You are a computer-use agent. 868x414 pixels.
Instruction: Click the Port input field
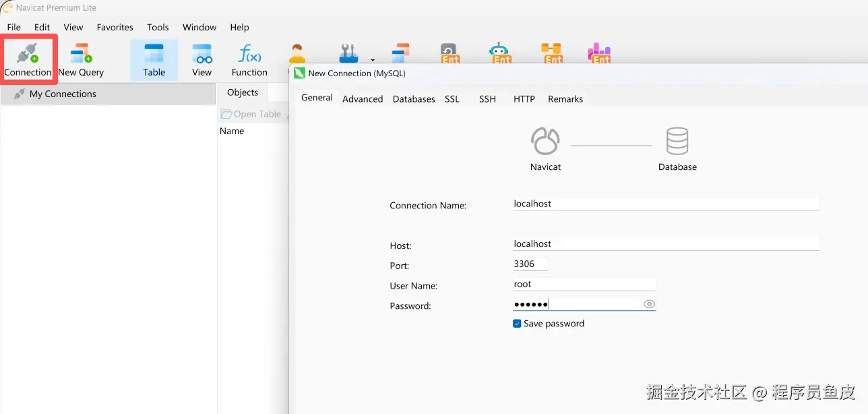pyautogui.click(x=530, y=264)
